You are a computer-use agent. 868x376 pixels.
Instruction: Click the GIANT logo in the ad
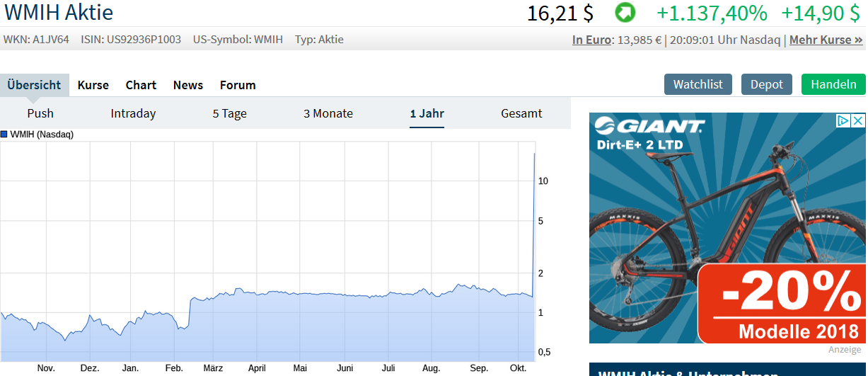pos(649,127)
